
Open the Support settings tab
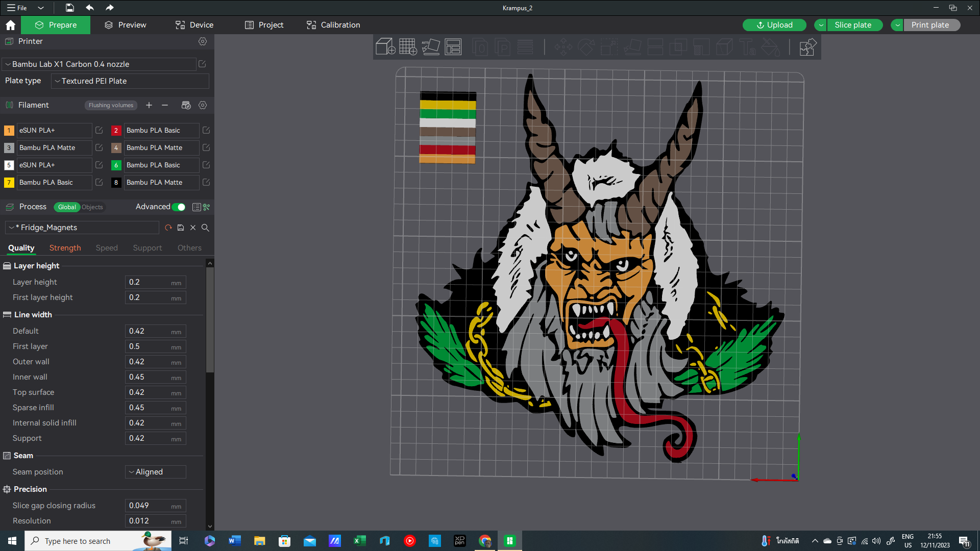coord(148,248)
